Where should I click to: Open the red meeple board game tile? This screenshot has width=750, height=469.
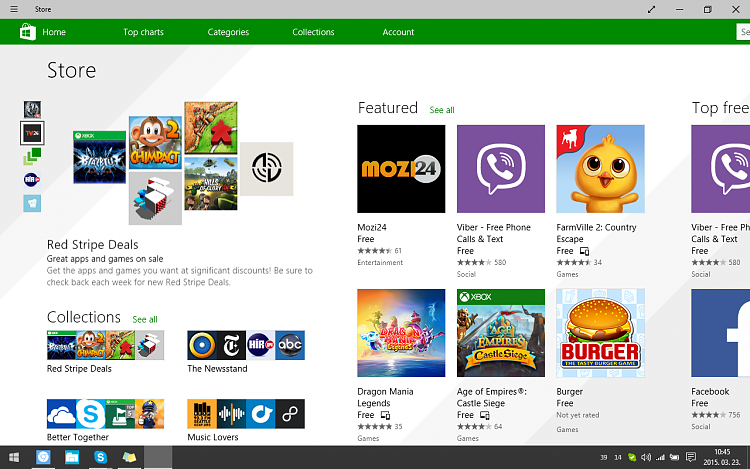point(211,128)
